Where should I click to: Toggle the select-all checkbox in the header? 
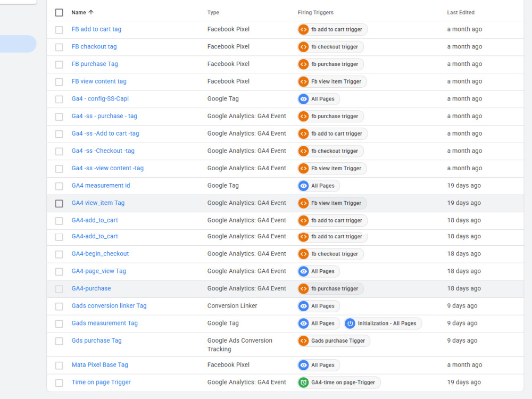[59, 13]
